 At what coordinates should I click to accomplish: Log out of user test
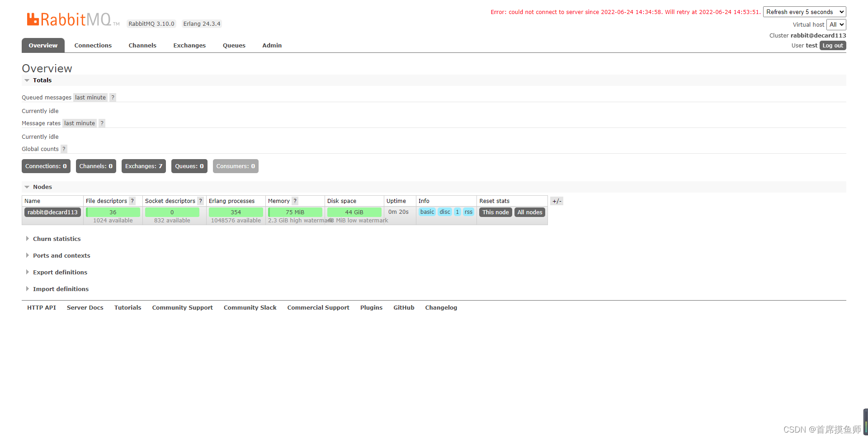(833, 46)
